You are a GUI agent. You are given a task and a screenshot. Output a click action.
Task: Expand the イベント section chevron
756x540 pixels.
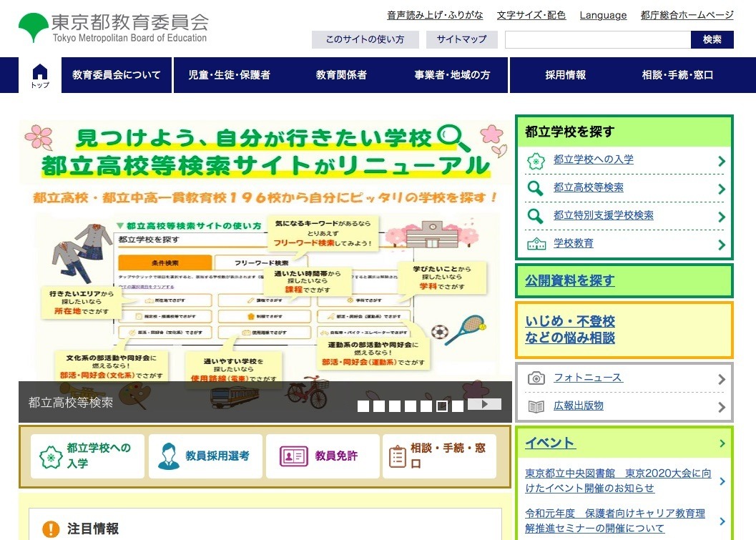(x=722, y=443)
